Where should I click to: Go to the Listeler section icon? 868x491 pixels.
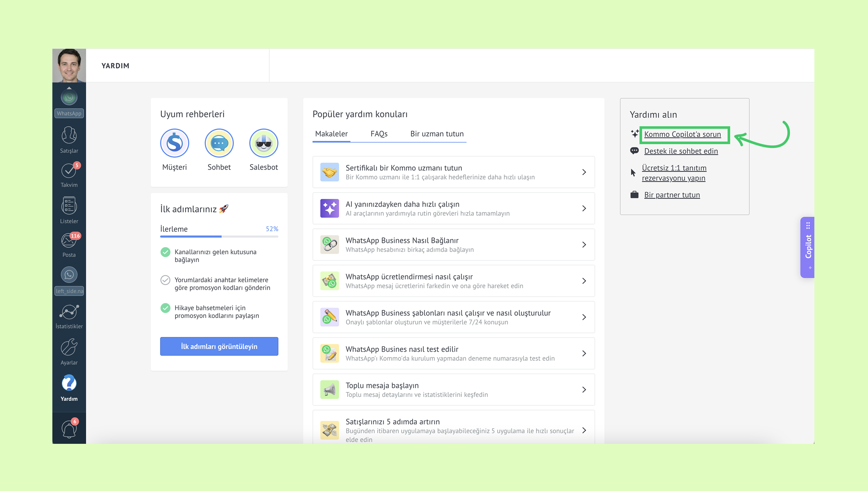(69, 206)
